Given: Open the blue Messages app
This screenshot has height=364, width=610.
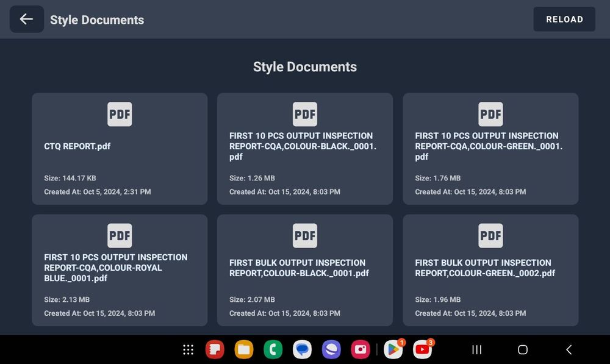Looking at the screenshot, I should click(x=303, y=349).
